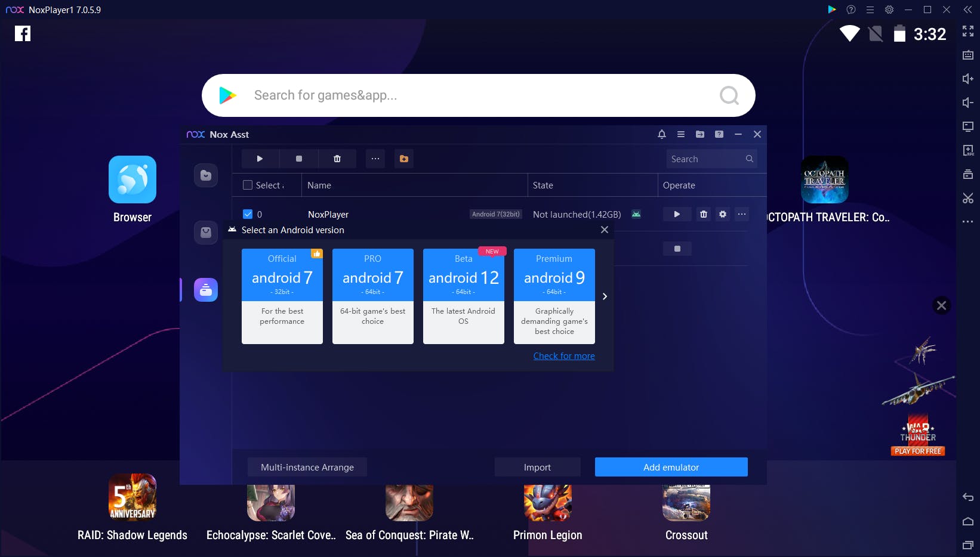
Task: Open Play Store from NoxPlayer title bar
Action: (x=832, y=10)
